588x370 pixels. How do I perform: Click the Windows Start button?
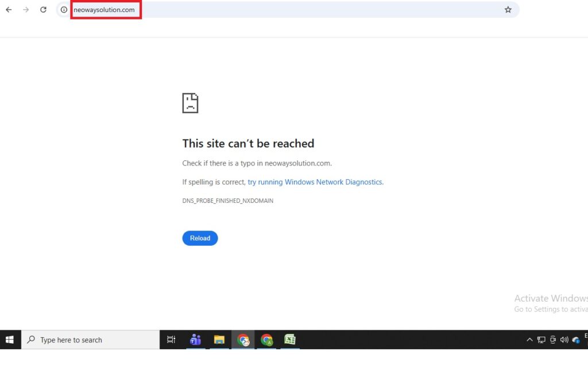pos(10,340)
